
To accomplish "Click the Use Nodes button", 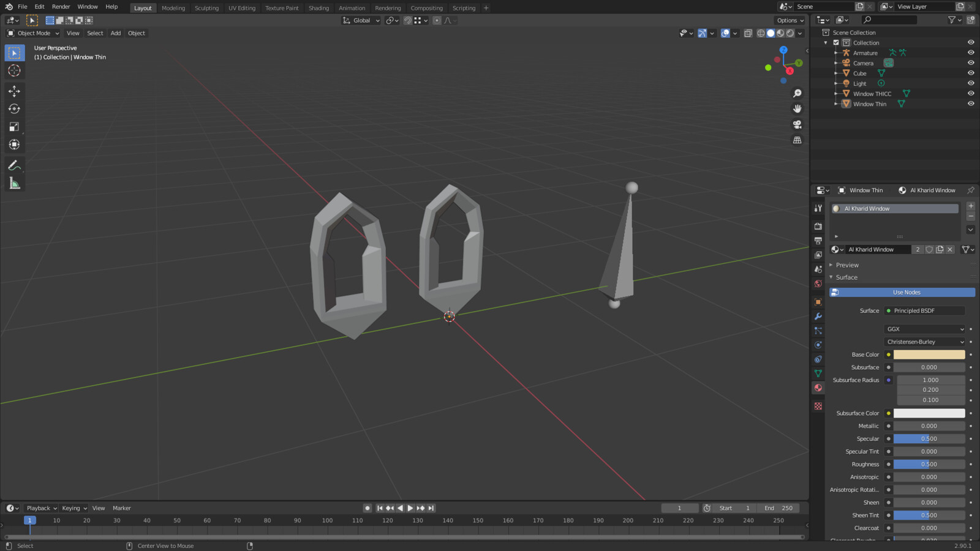I will coord(902,293).
